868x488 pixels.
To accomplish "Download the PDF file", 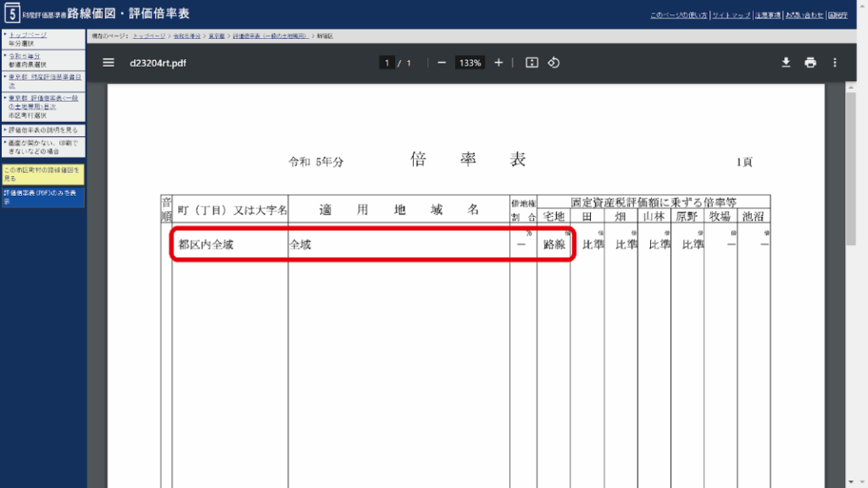I will pos(786,63).
